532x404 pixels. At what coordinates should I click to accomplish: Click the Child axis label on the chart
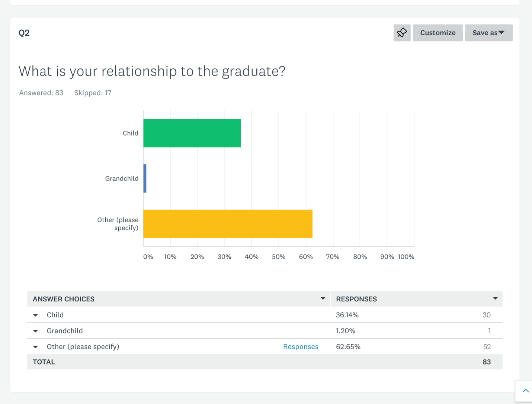pyautogui.click(x=131, y=133)
